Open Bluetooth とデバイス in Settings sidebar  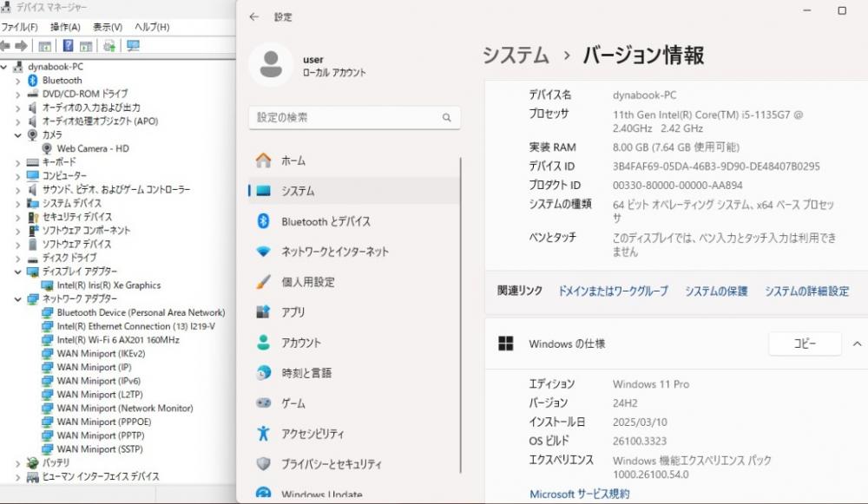point(325,221)
